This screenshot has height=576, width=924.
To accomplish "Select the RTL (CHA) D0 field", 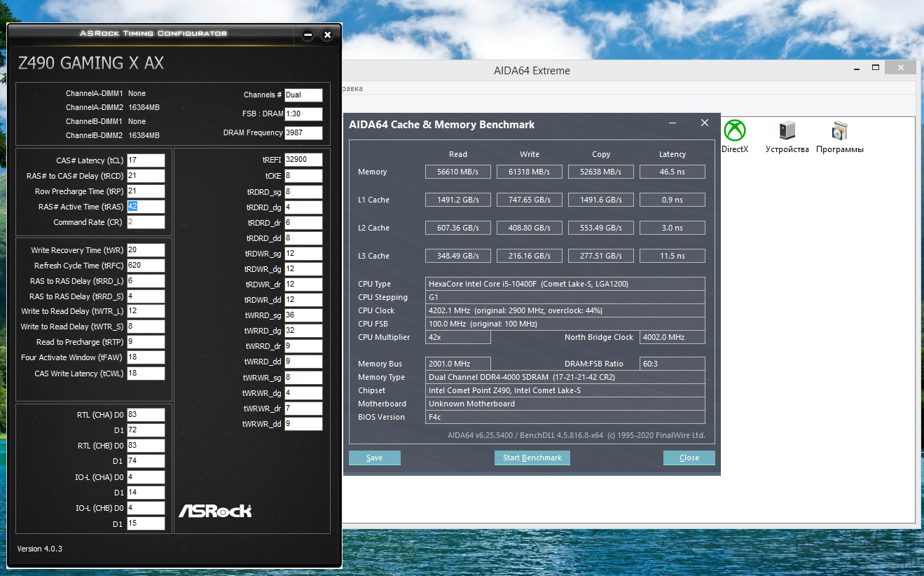I will click(146, 415).
